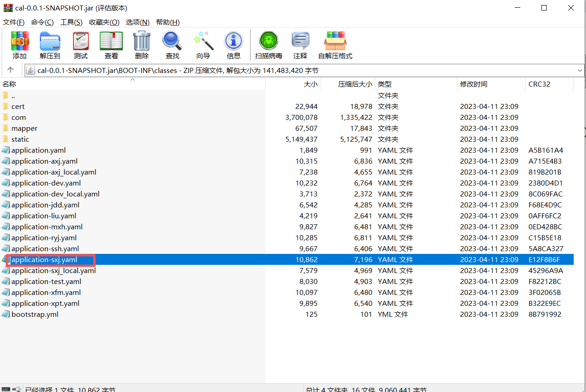The image size is (586, 392).
Task: Click CRC32 value 8B791992
Action: (x=545, y=314)
